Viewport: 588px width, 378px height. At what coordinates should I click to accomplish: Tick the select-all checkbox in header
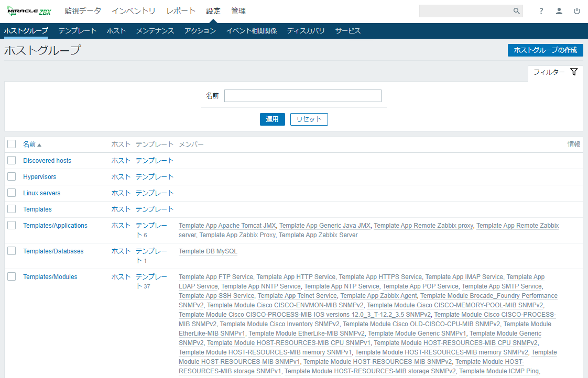(x=12, y=144)
